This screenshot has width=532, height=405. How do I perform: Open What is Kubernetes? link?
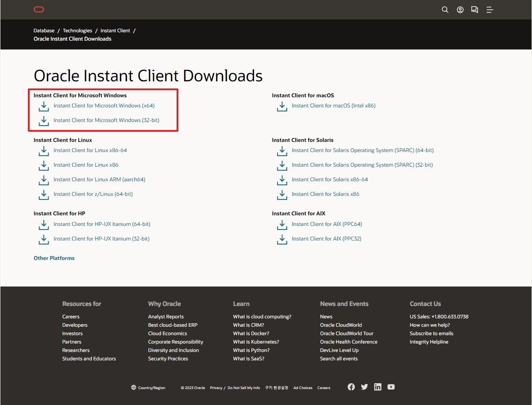pos(256,342)
